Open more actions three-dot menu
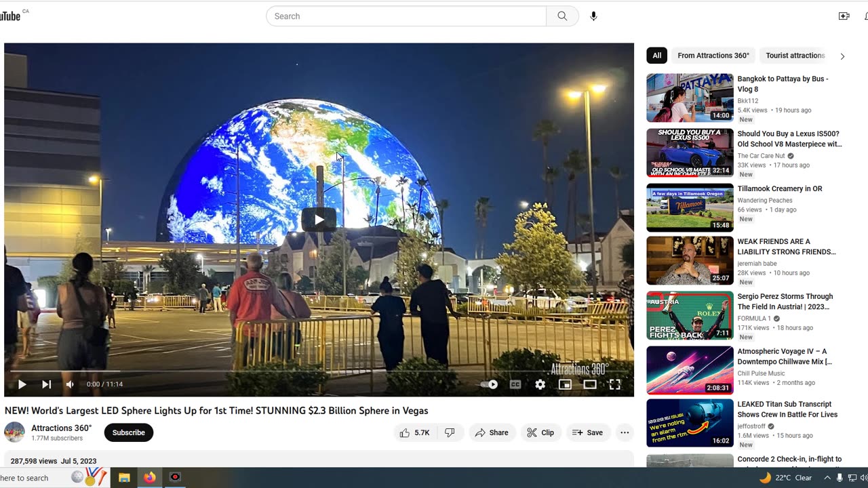Viewport: 868px width, 488px height. [625, 432]
